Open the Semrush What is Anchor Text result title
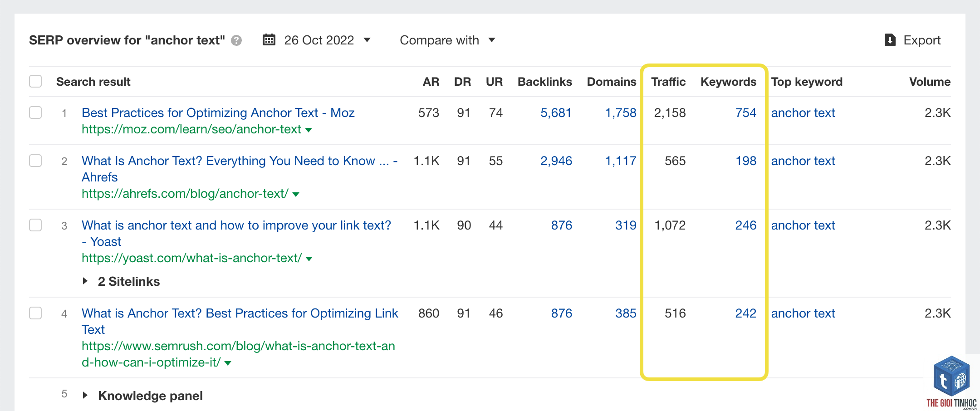 pyautogui.click(x=240, y=321)
